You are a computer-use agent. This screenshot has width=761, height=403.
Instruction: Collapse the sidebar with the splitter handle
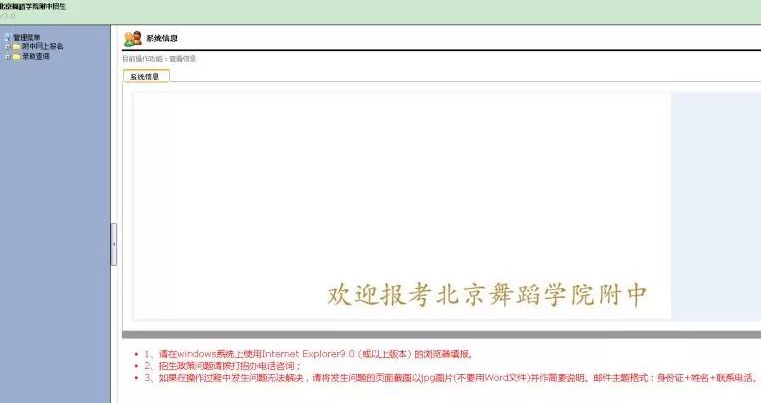[114, 244]
